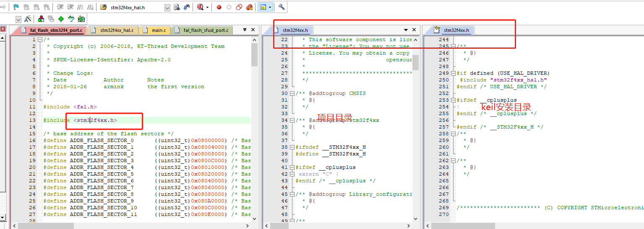Screen dimensions: 644x229
Task: Open Manage Run-Time Environment (green diamond icon)
Action: (61, 19)
